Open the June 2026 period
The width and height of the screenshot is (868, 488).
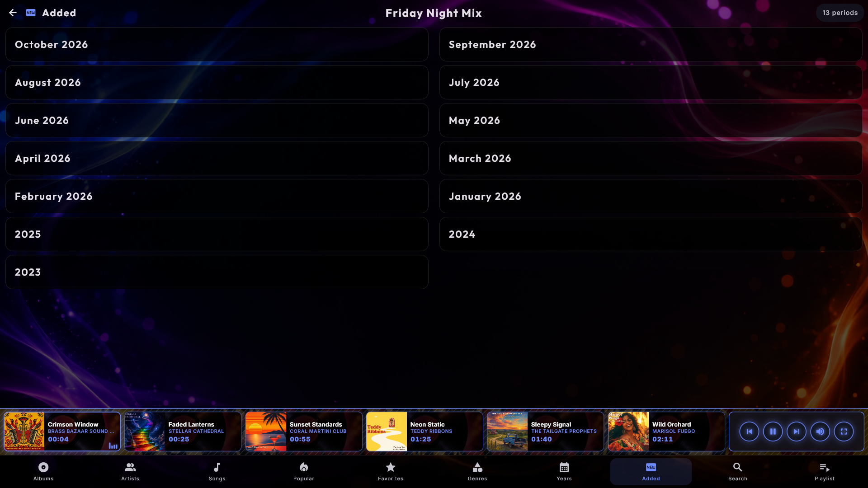[217, 120]
